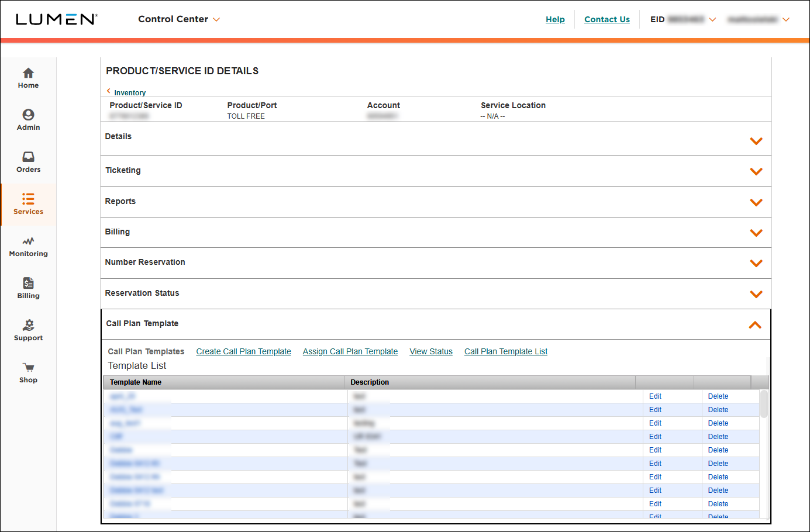Image resolution: width=810 pixels, height=532 pixels.
Task: Open Orders from the sidebar
Action: 28,162
